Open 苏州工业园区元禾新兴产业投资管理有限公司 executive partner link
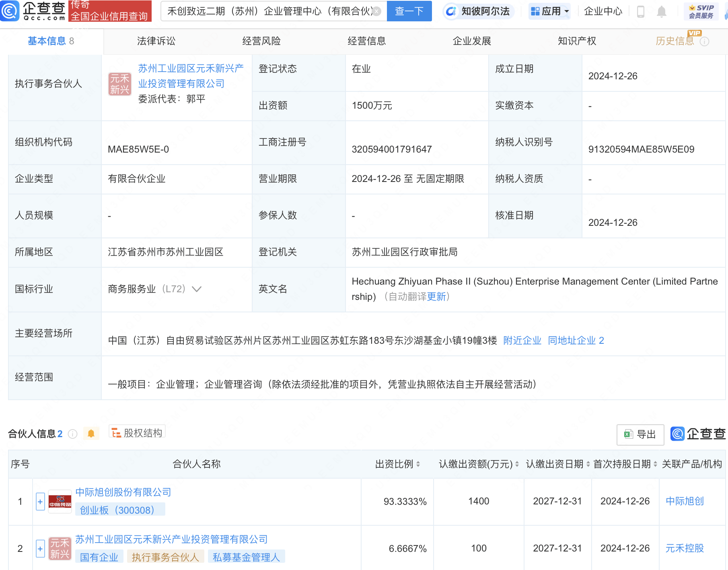 click(191, 76)
